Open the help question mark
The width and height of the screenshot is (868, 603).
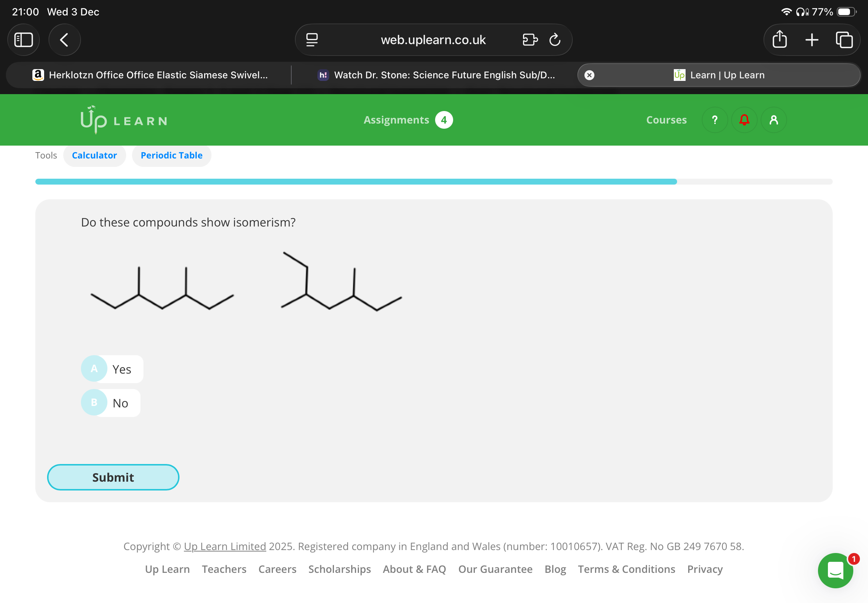[714, 120]
